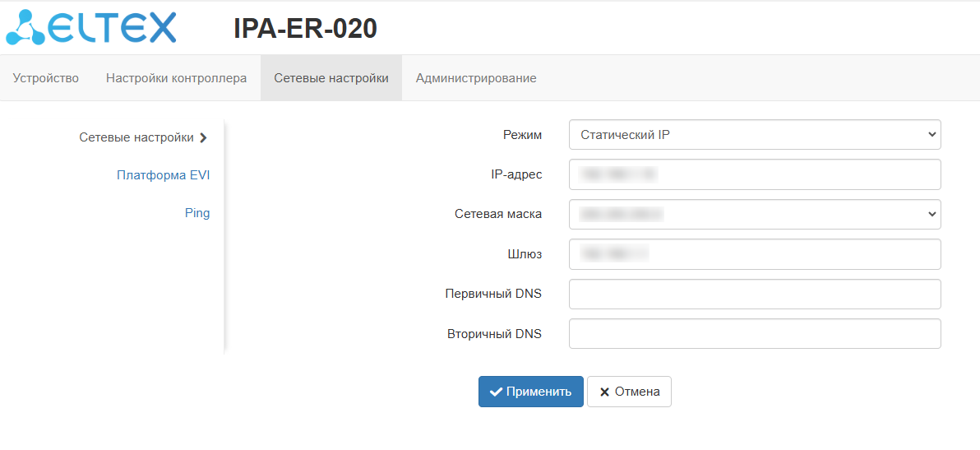Click the Вторичный DNS input box
The width and height of the screenshot is (980, 450).
coord(754,334)
